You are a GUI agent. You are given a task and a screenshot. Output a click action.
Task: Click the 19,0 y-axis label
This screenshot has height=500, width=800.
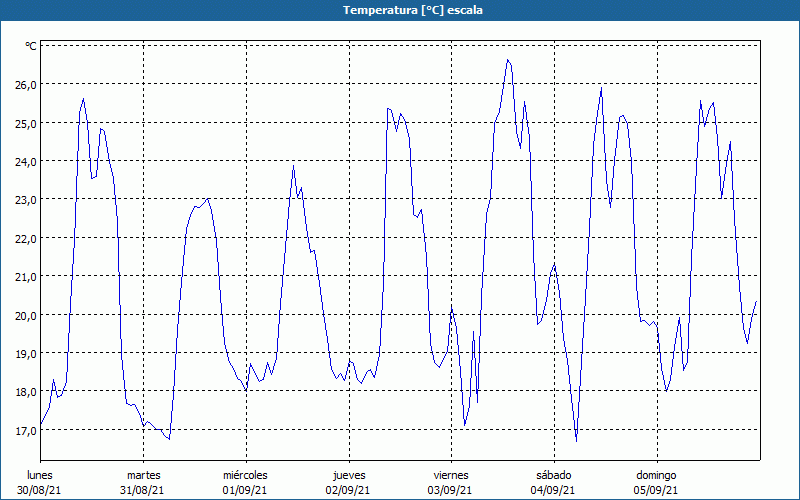click(x=26, y=354)
